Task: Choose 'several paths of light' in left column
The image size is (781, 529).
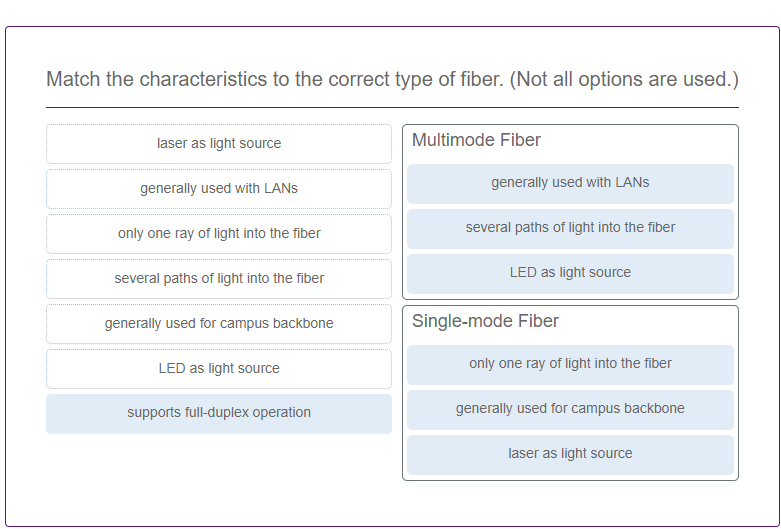Action: pos(219,278)
